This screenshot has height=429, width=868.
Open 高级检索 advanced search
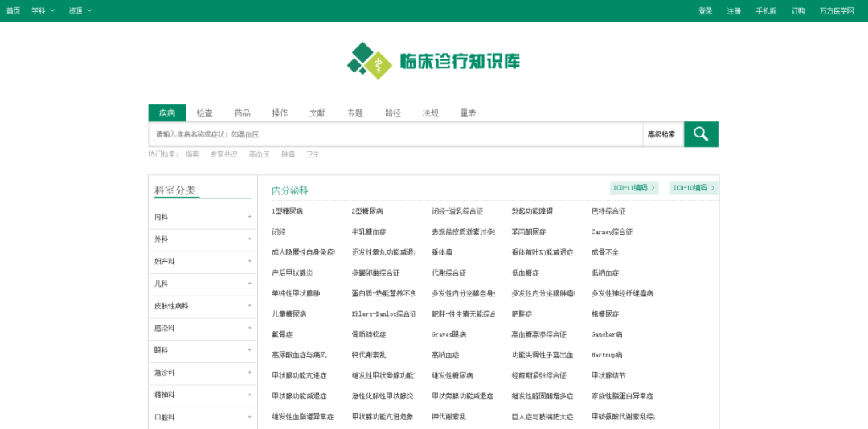click(661, 134)
